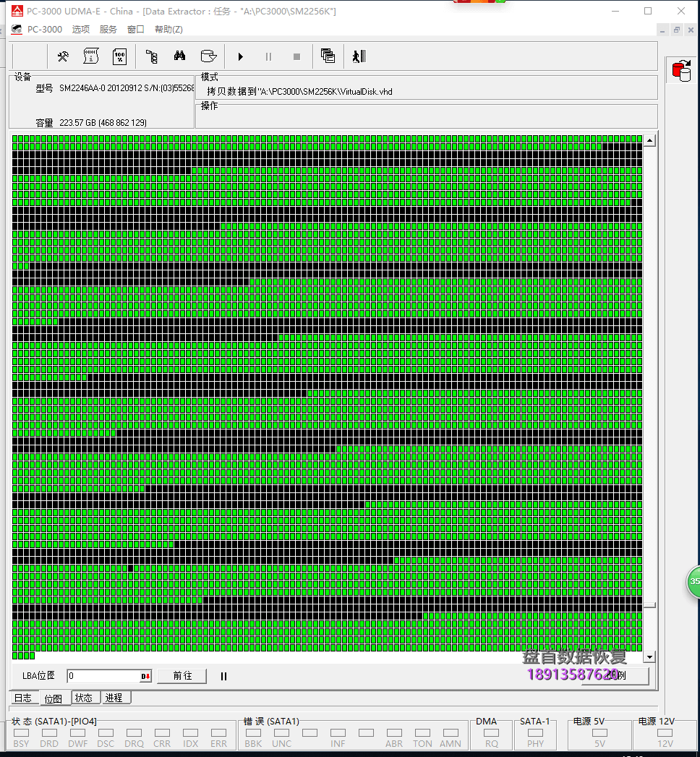Screen dimensions: 700x757
Task: Click the cascaded windows toolbar icon
Action: (328, 56)
